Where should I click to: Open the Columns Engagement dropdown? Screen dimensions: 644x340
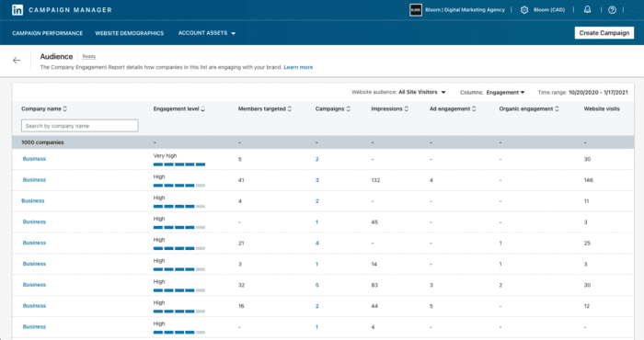[x=505, y=92]
